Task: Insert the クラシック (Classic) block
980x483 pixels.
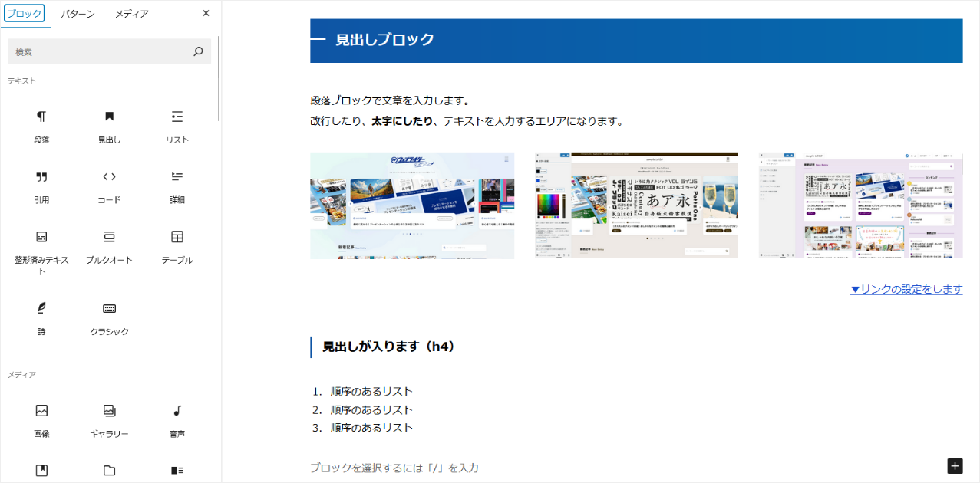Action: pyautogui.click(x=108, y=317)
